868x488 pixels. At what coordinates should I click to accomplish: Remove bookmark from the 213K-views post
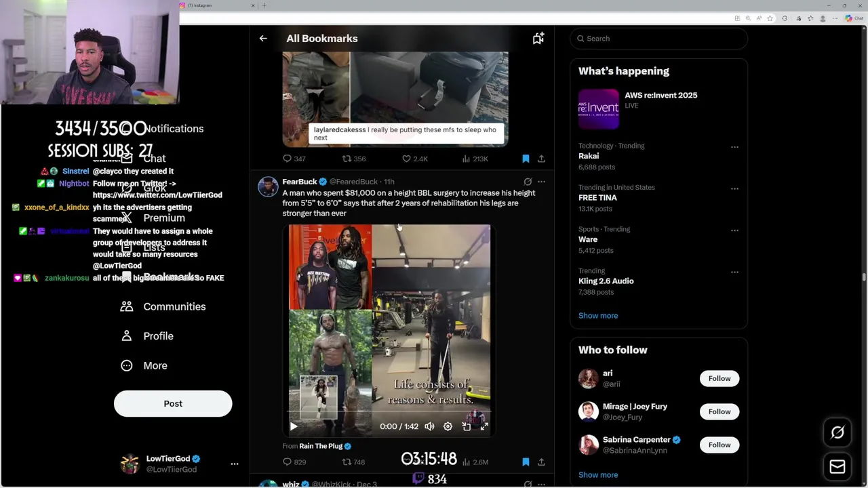pyautogui.click(x=526, y=159)
